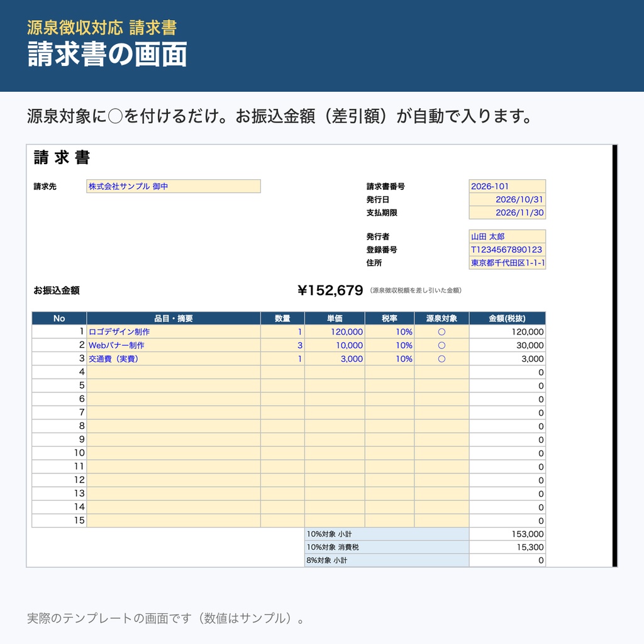The image size is (644, 644).
Task: Click the 登録番号 label
Action: pyautogui.click(x=382, y=249)
